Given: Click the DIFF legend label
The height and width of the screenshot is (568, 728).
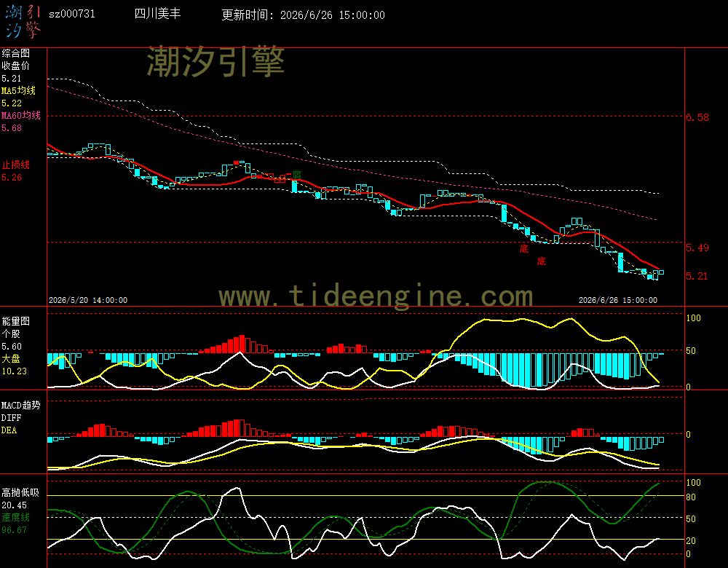Looking at the screenshot, I should click(11, 417).
